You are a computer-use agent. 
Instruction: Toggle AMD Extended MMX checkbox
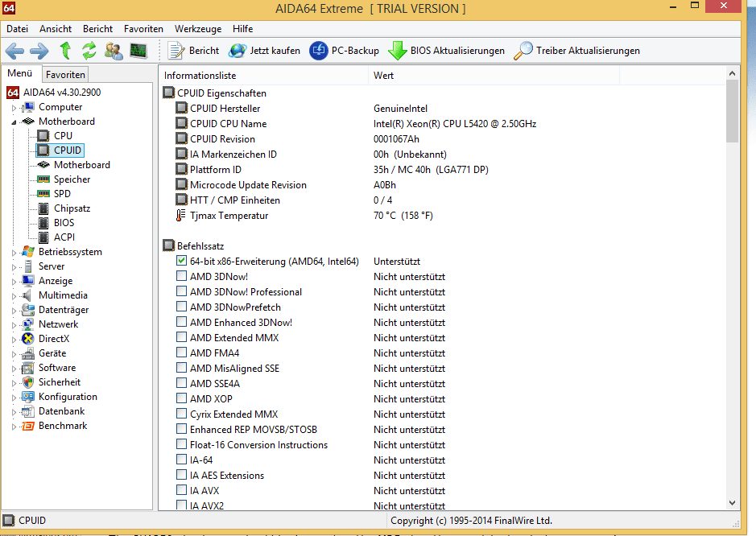pyautogui.click(x=181, y=337)
